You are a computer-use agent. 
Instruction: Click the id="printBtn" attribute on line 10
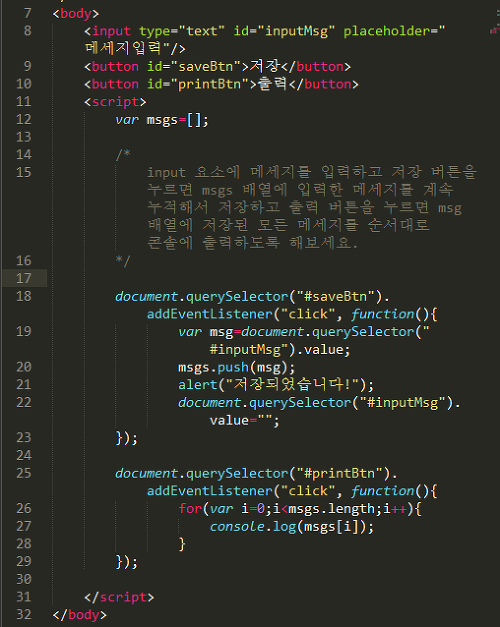pyautogui.click(x=198, y=84)
